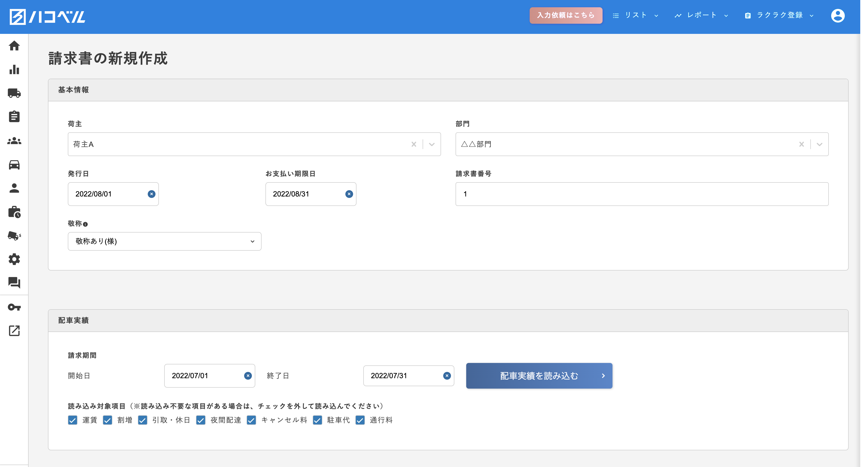Screen dimensions: 868x467
Task: Open the user account avatar icon
Action: coord(838,15)
